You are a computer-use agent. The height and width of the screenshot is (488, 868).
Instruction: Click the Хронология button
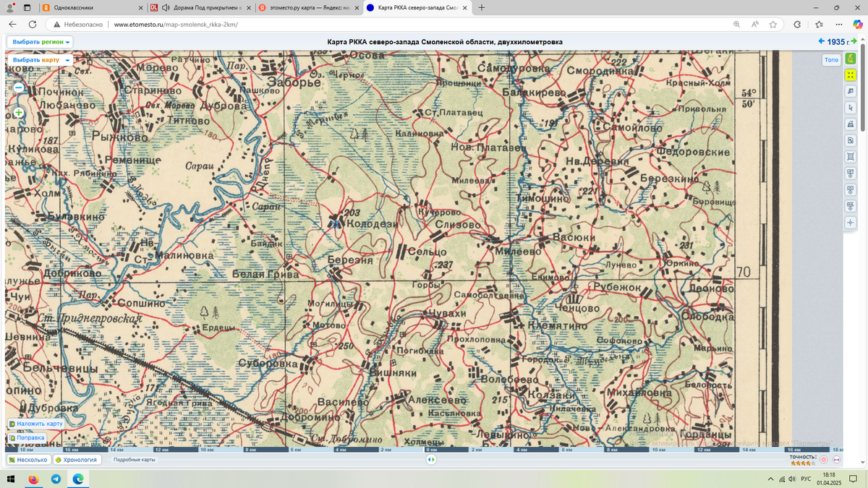point(76,460)
